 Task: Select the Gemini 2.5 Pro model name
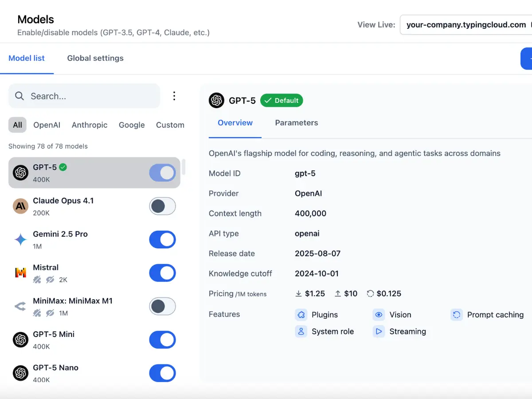[x=60, y=234]
